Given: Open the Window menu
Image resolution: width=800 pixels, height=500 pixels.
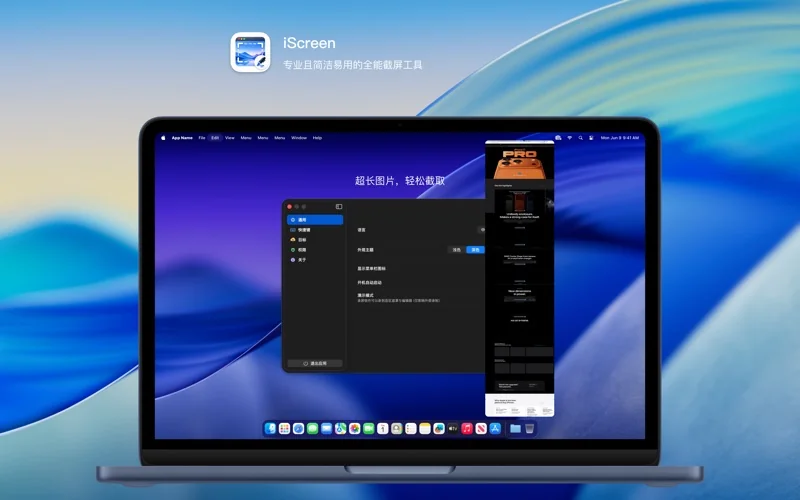Looking at the screenshot, I should (x=299, y=138).
